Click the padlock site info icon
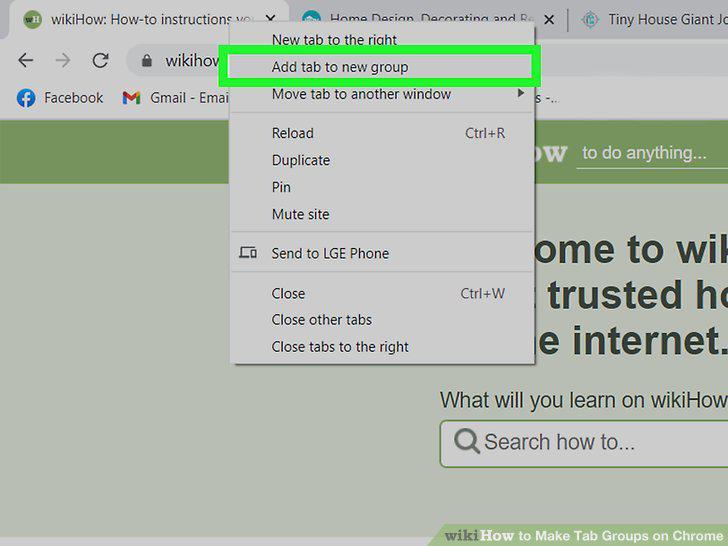 147,60
